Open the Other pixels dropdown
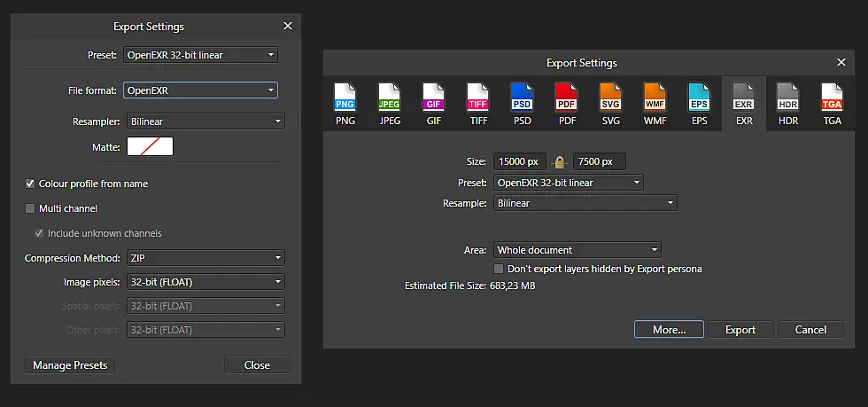The width and height of the screenshot is (868, 407). pyautogui.click(x=205, y=330)
